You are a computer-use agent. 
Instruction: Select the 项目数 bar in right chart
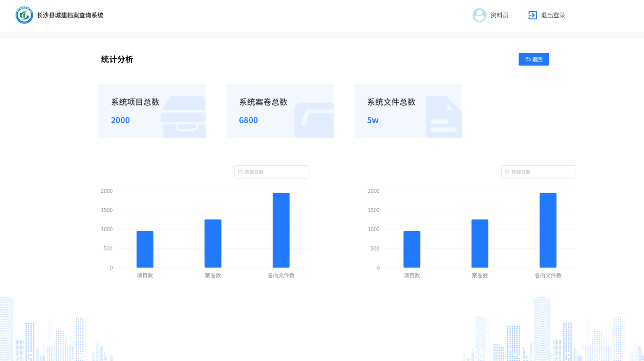[412, 249]
